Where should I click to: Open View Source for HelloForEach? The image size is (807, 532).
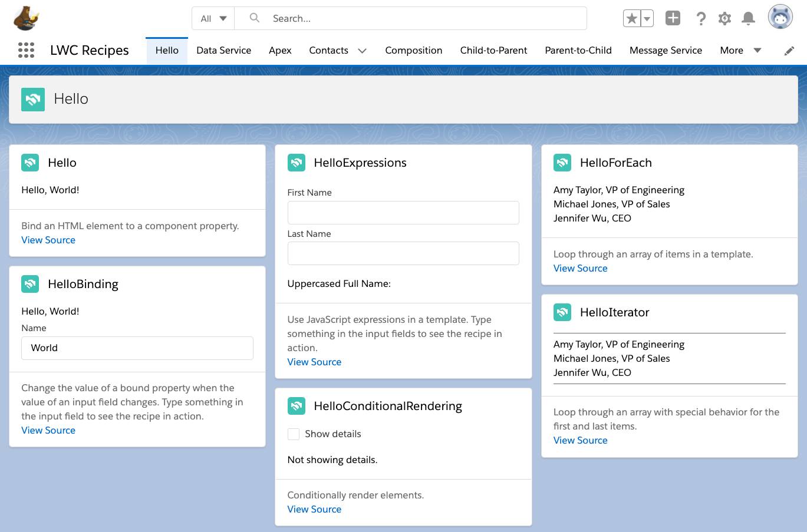[x=580, y=268]
